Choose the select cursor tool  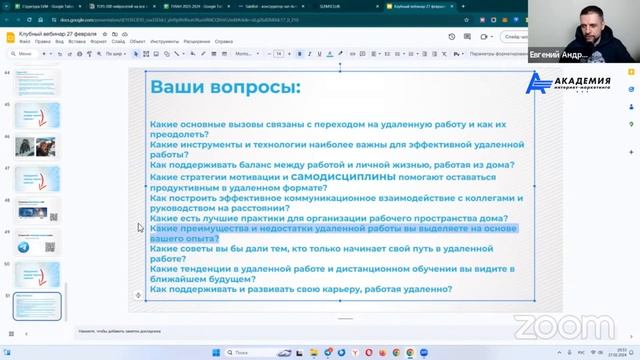pyautogui.click(x=136, y=54)
